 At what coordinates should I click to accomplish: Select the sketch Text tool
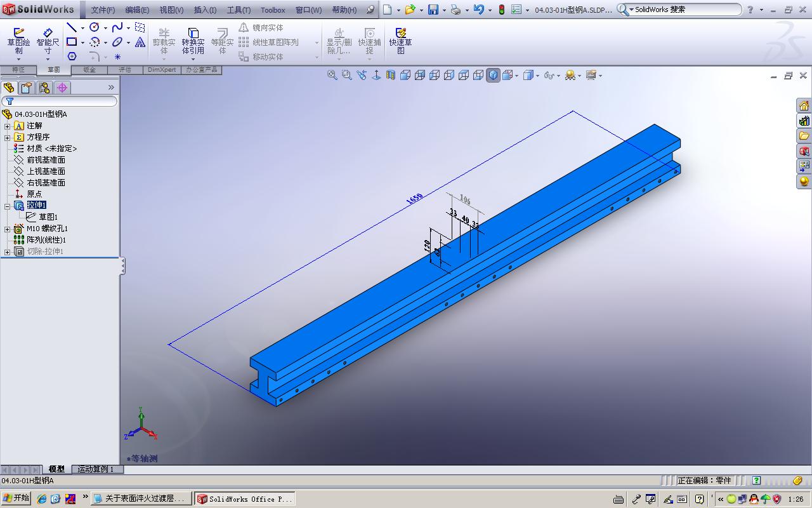coord(140,43)
